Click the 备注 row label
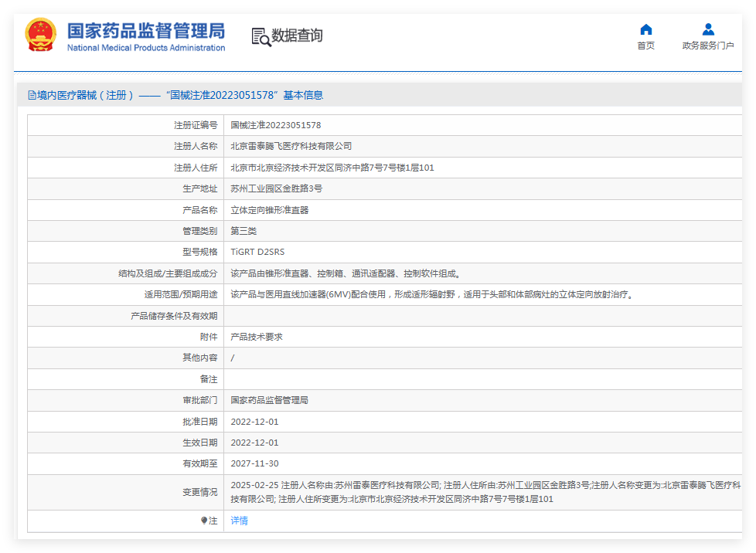Screen dimensions: 756x553 209,379
